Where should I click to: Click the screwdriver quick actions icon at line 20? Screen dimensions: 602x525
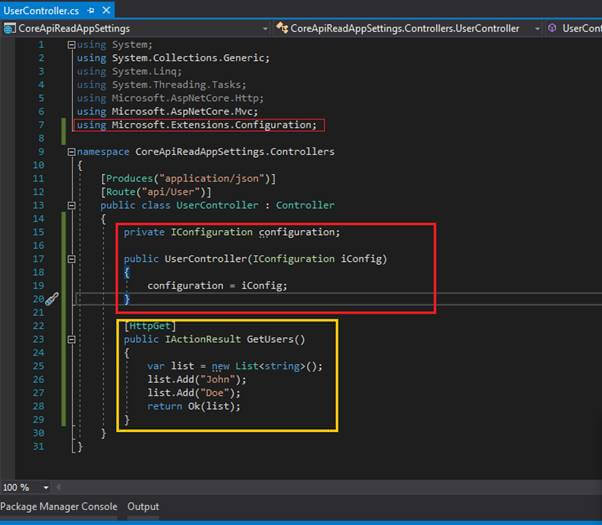tap(52, 299)
